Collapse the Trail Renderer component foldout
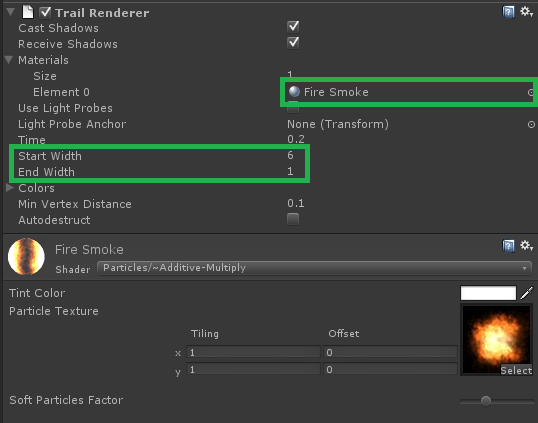Image resolution: width=538 pixels, height=423 pixels. pyautogui.click(x=10, y=12)
